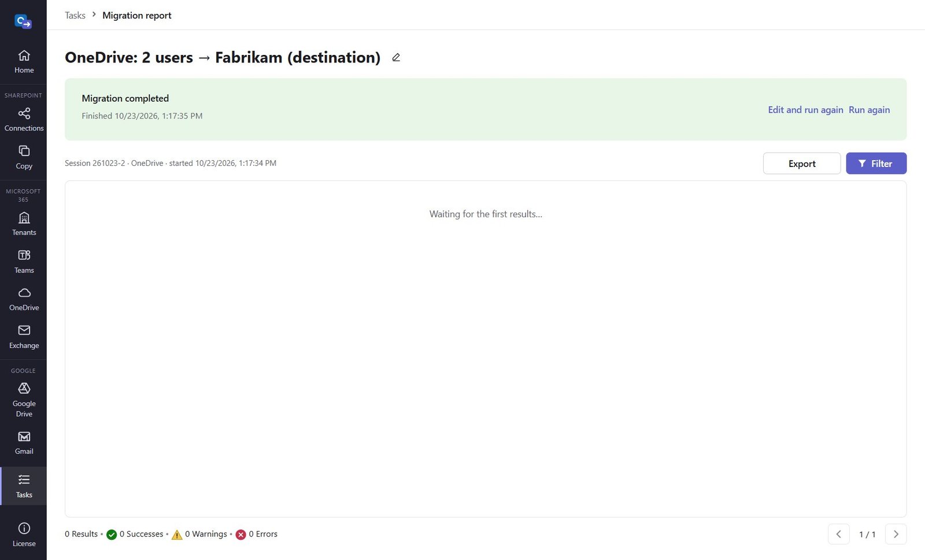The height and width of the screenshot is (560, 925).
Task: Click the green Successes check icon
Action: (112, 535)
